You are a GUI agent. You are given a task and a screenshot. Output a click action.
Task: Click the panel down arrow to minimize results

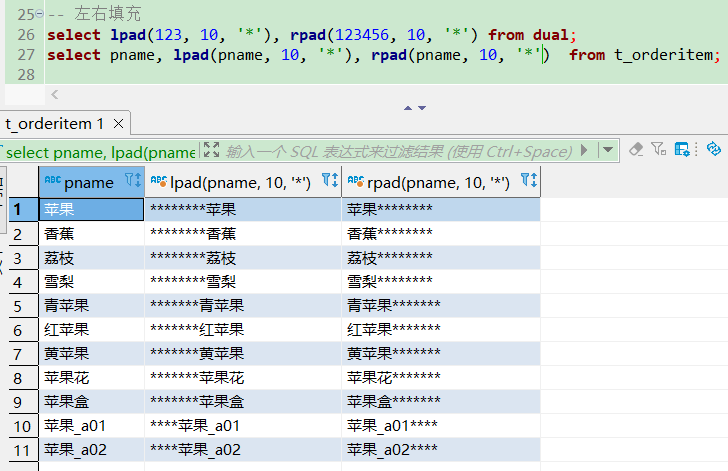tap(422, 108)
